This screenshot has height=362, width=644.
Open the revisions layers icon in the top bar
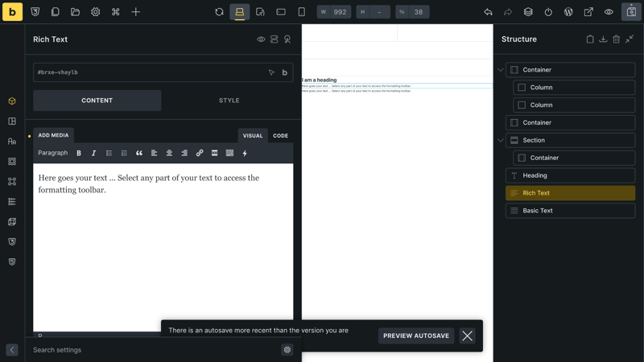pyautogui.click(x=528, y=12)
